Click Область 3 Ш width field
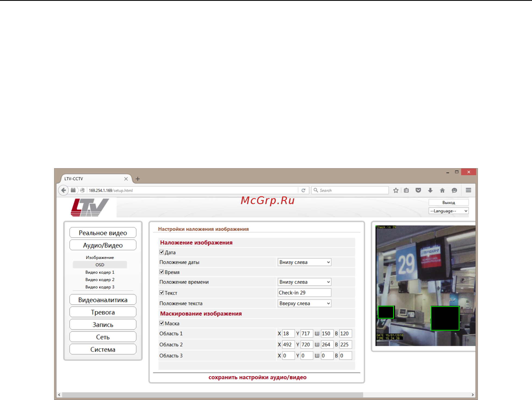The image size is (532, 400). point(327,355)
